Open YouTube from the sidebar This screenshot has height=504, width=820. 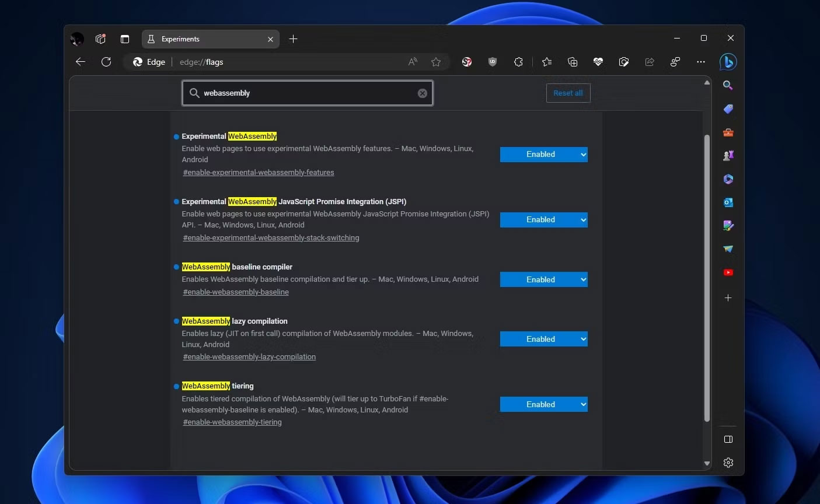click(728, 272)
